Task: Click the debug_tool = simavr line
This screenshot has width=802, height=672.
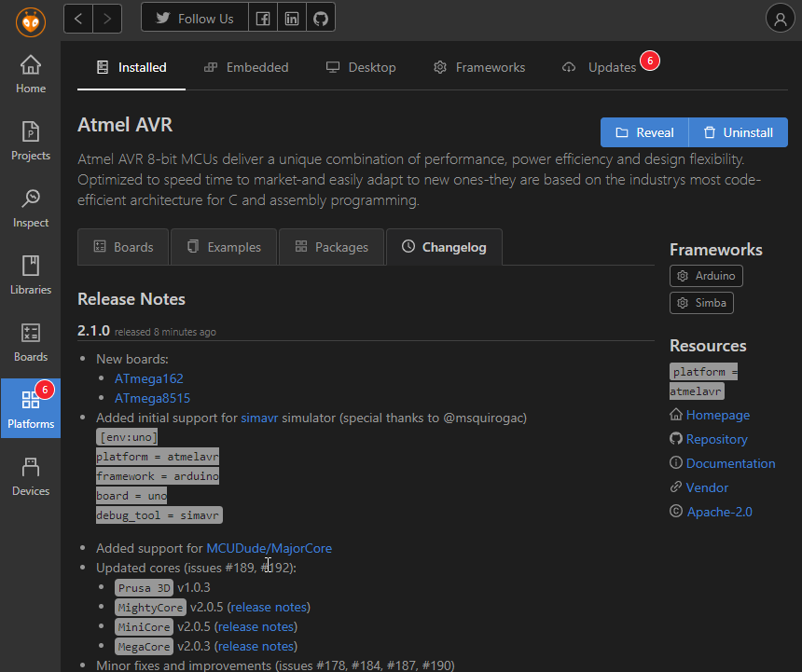Action: pos(159,515)
